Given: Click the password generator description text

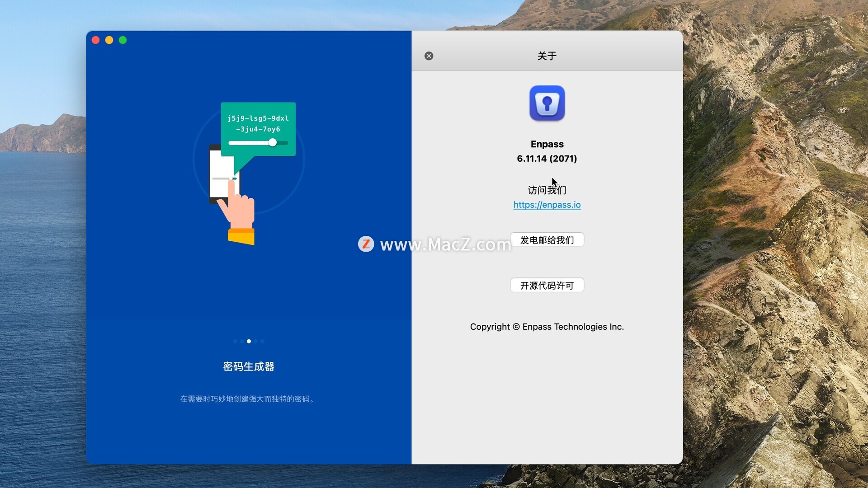Looking at the screenshot, I should [247, 399].
